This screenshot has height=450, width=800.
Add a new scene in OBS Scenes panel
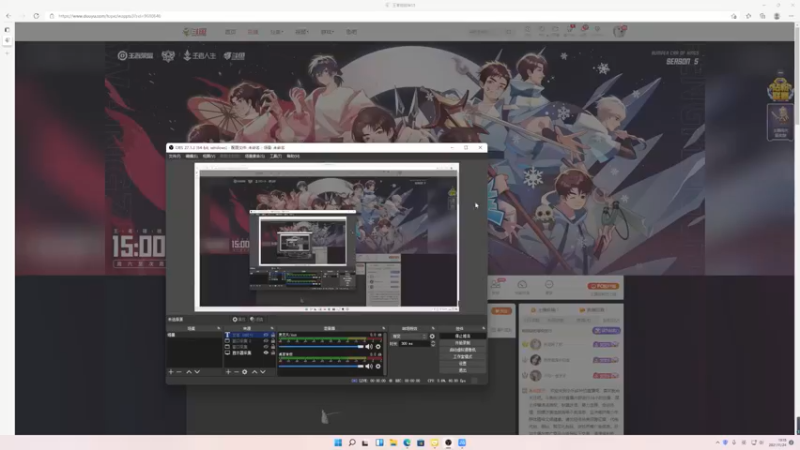pyautogui.click(x=171, y=372)
